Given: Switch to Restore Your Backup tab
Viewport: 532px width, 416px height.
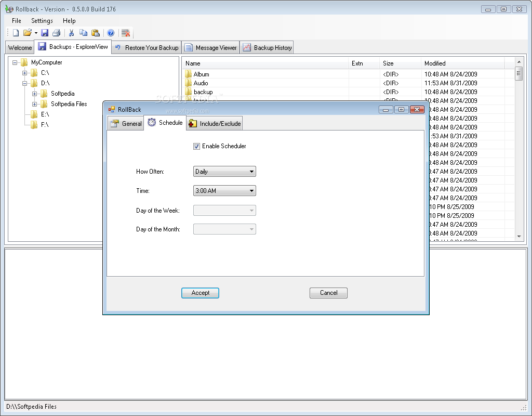Looking at the screenshot, I should pos(147,48).
